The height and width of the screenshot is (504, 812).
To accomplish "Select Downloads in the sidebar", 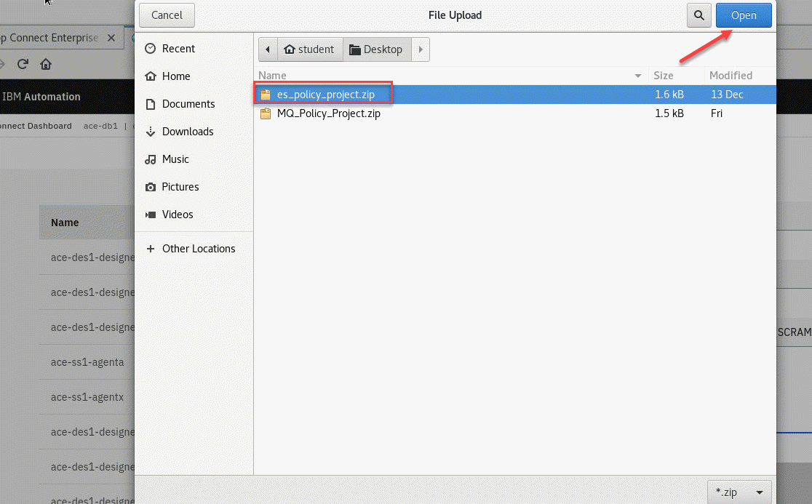I will [187, 132].
